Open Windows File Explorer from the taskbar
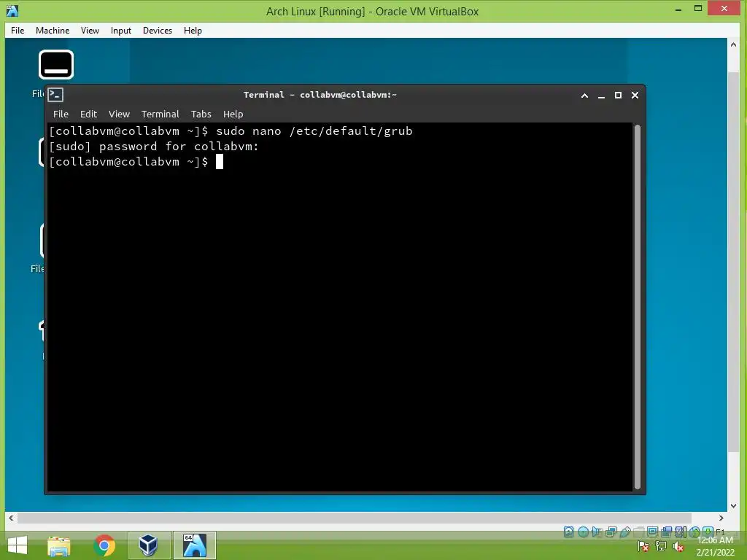 [x=59, y=545]
